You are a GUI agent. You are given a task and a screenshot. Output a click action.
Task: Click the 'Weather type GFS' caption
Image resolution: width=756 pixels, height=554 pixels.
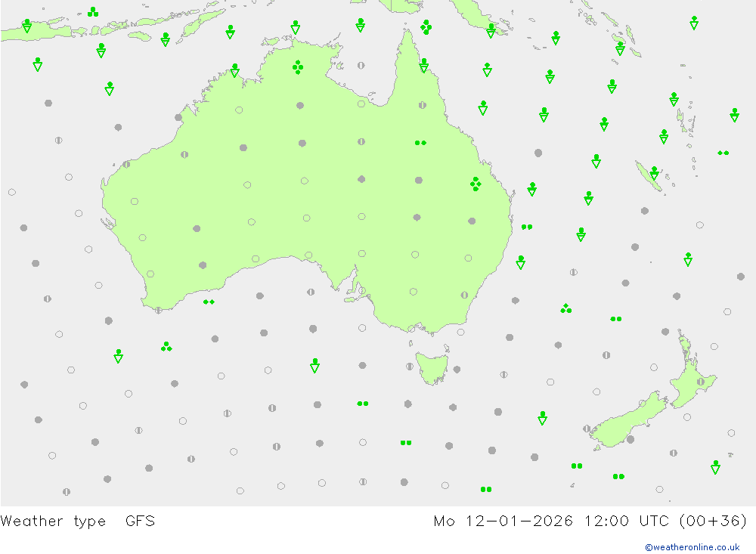(78, 521)
